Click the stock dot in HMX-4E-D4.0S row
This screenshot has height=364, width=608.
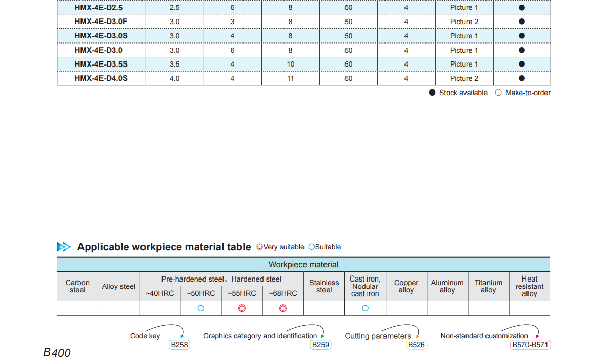(x=522, y=78)
